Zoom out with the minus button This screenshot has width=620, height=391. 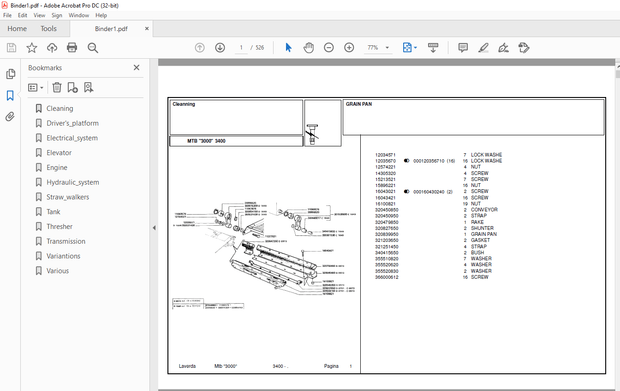[x=329, y=48]
